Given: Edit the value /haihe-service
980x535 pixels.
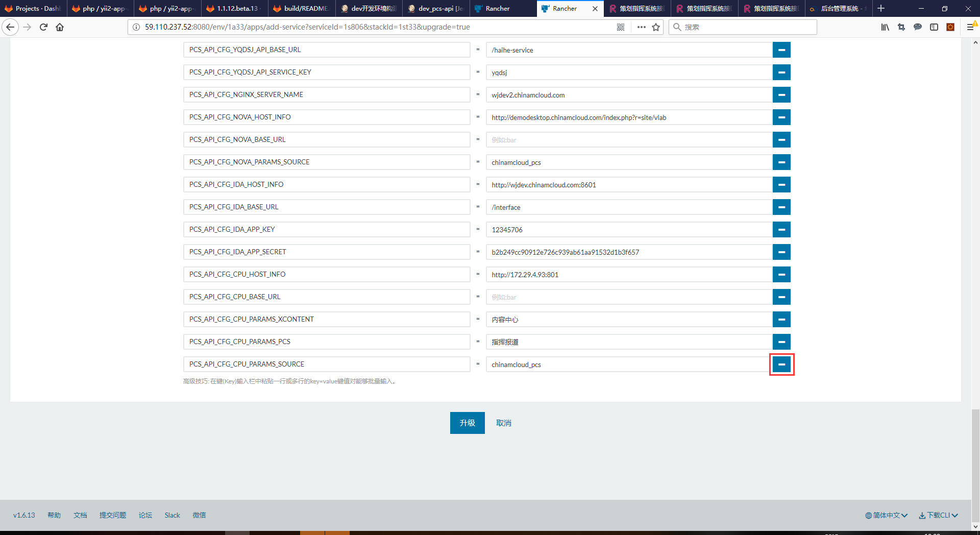Looking at the screenshot, I should 629,50.
